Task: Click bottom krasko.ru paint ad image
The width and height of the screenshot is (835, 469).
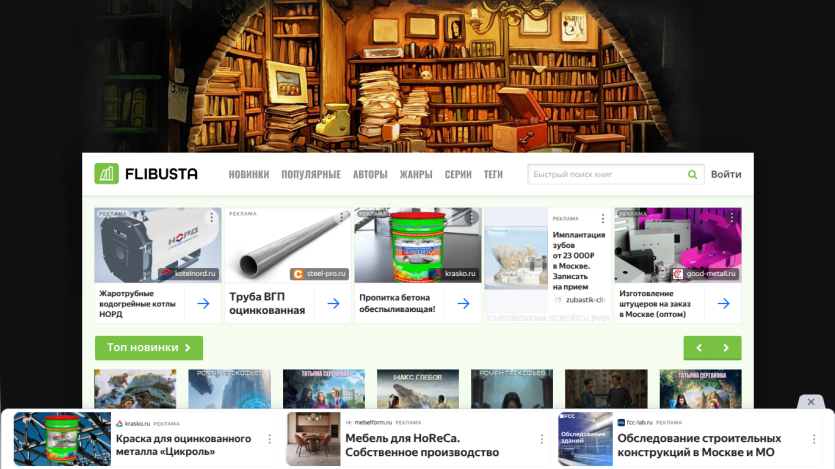Action: [x=62, y=439]
